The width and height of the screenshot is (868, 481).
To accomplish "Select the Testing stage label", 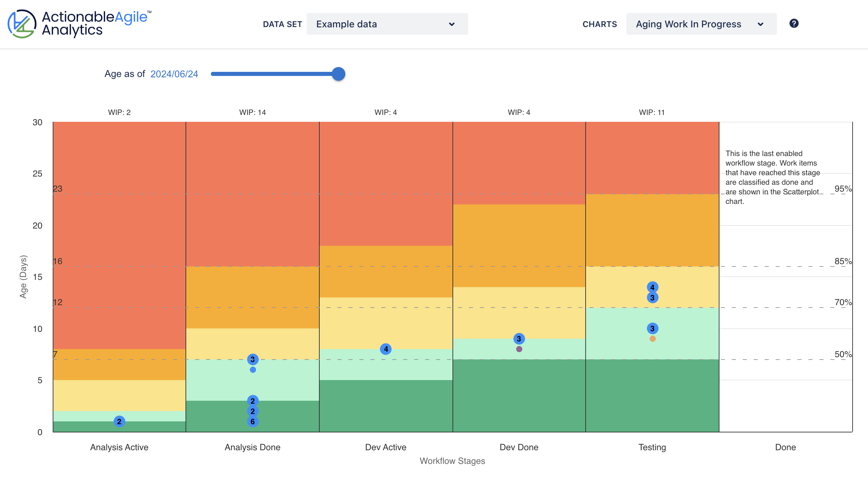I will tap(652, 447).
